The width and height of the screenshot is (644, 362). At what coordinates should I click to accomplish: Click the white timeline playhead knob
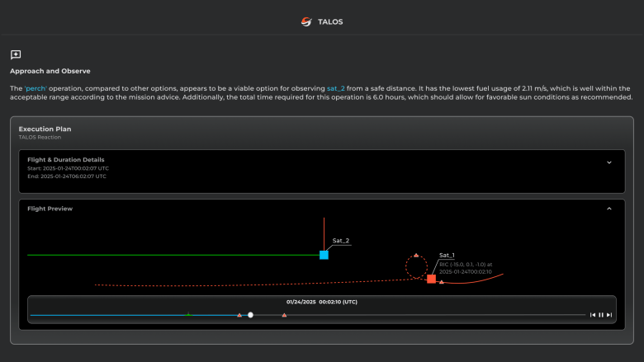[250, 315]
